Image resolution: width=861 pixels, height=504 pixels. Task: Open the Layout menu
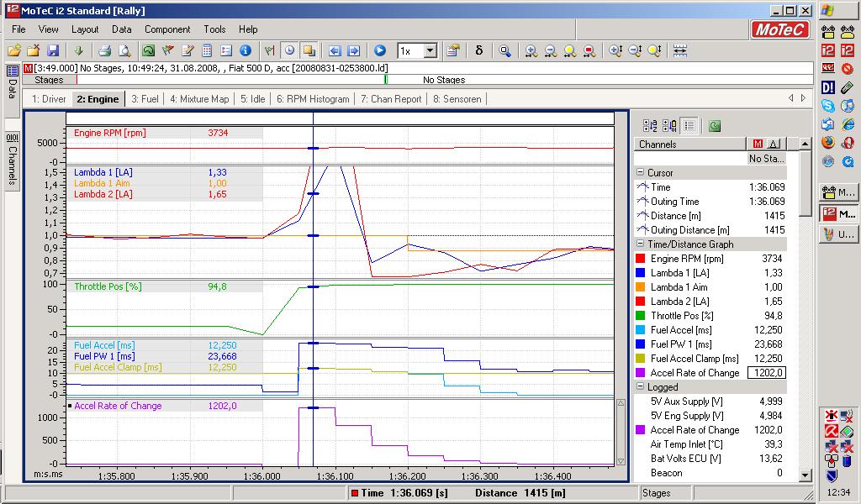click(85, 29)
